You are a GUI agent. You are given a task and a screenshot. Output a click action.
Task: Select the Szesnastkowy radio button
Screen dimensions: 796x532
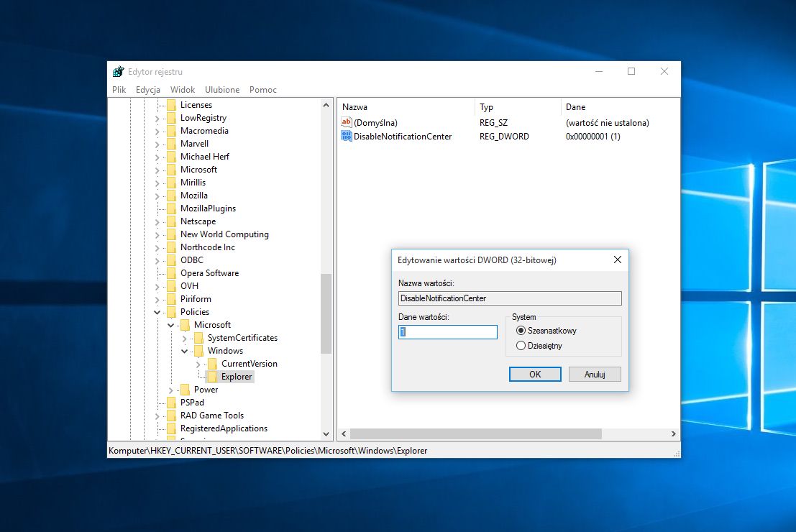(x=521, y=331)
